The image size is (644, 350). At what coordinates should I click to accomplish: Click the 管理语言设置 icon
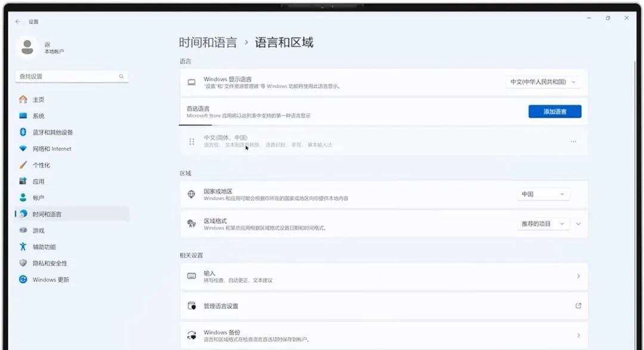(191, 306)
